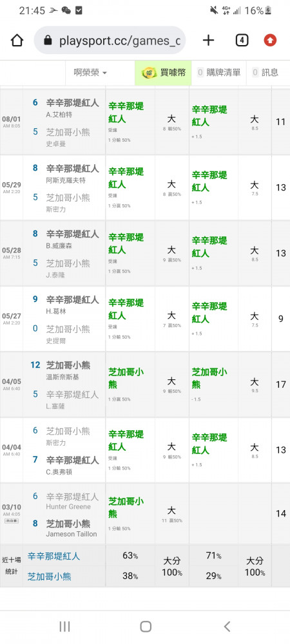Tap 熱身賽 badge under 03/10 date
The height and width of the screenshot is (644, 290).
click(12, 521)
